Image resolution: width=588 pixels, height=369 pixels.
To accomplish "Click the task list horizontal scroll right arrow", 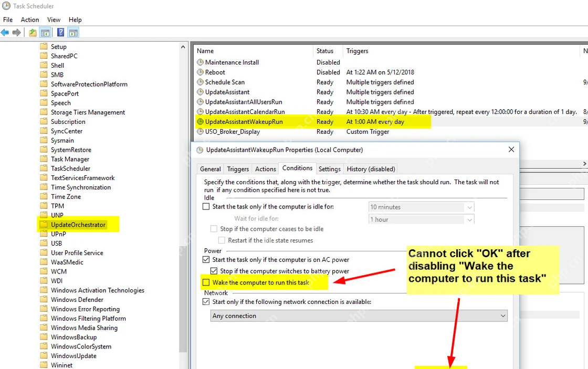I will [585, 163].
